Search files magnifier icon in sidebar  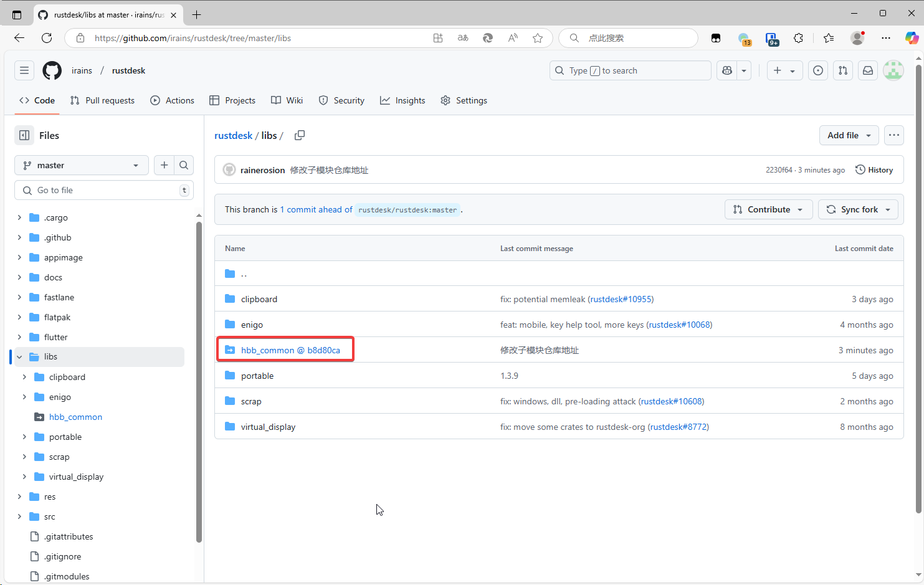click(184, 165)
